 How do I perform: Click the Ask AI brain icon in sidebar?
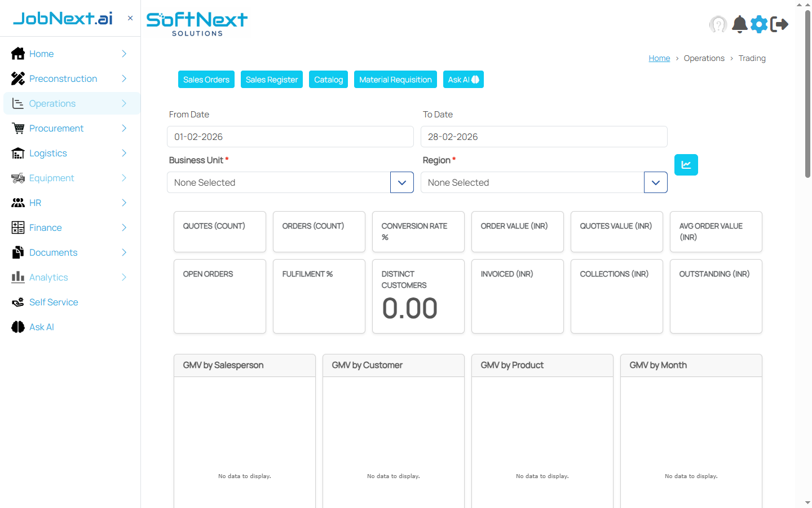18,327
